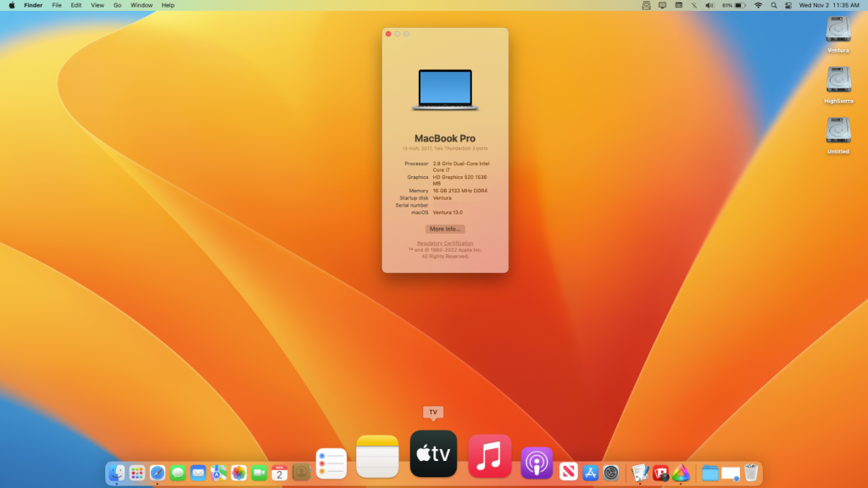Open the Apple menu

12,5
